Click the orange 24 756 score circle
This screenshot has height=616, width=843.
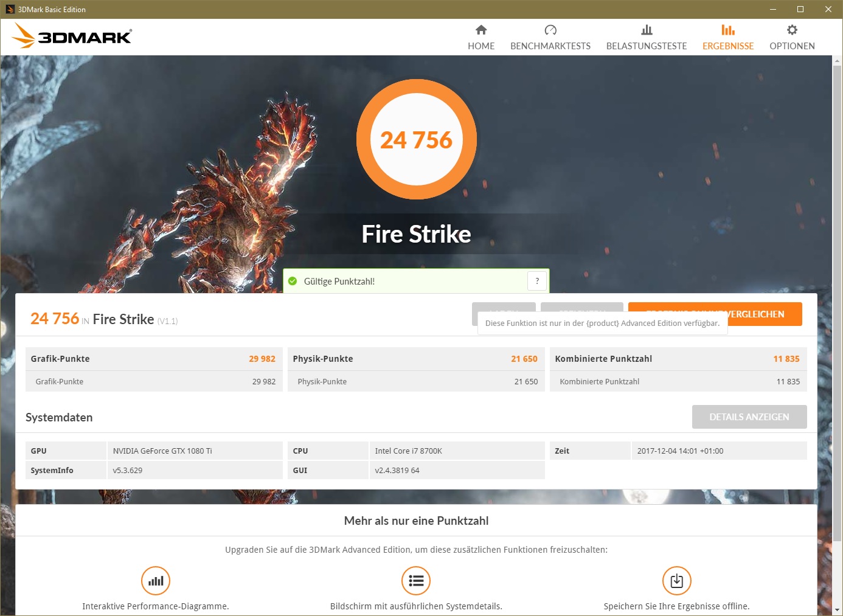pos(417,139)
